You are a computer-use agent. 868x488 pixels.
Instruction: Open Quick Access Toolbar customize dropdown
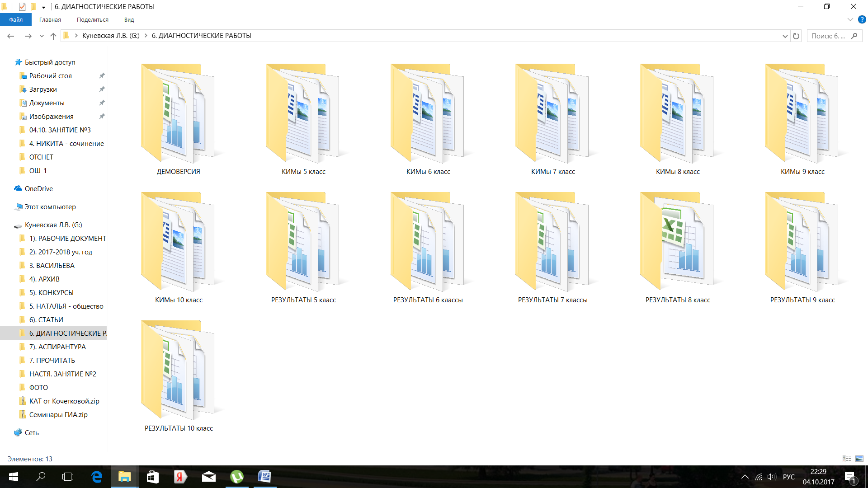click(x=43, y=6)
